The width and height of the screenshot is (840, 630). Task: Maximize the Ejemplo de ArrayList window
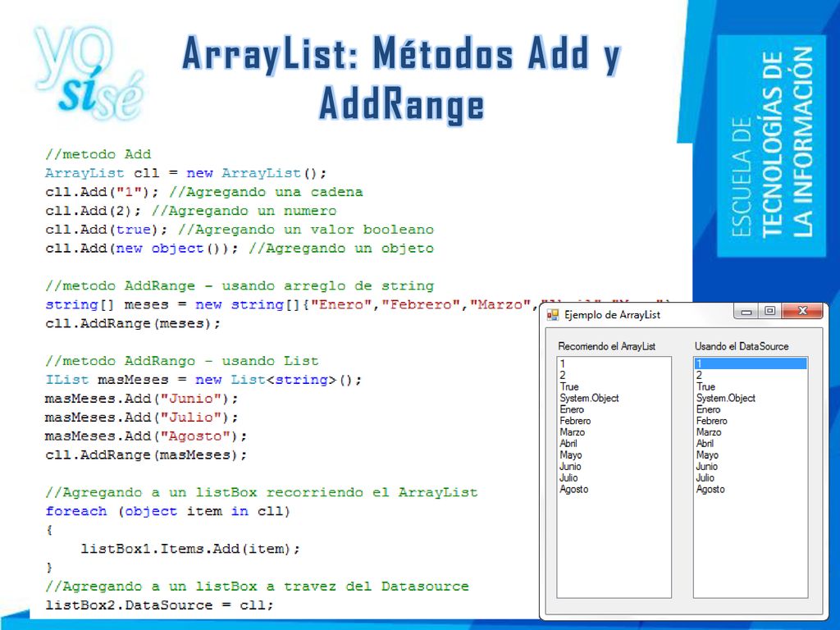point(769,311)
